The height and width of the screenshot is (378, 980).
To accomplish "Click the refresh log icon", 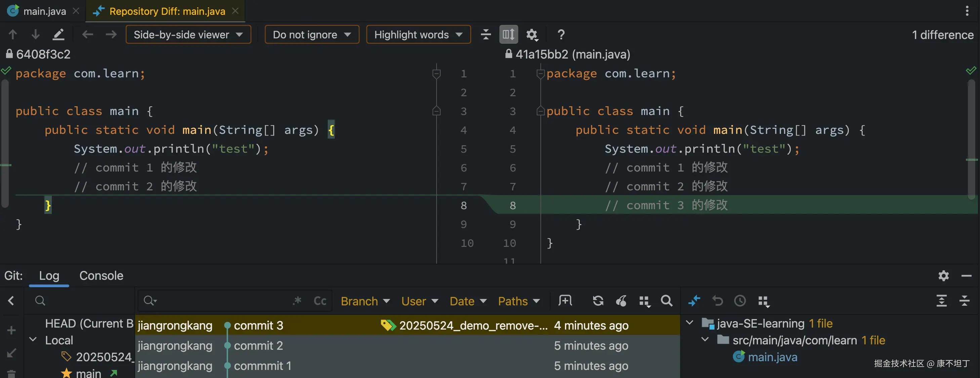I will click(x=598, y=301).
